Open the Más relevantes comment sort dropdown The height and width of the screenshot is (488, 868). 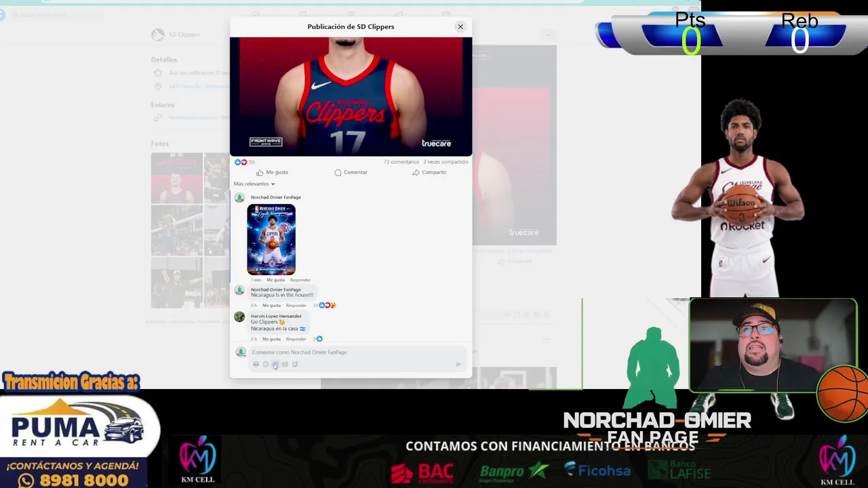click(254, 184)
